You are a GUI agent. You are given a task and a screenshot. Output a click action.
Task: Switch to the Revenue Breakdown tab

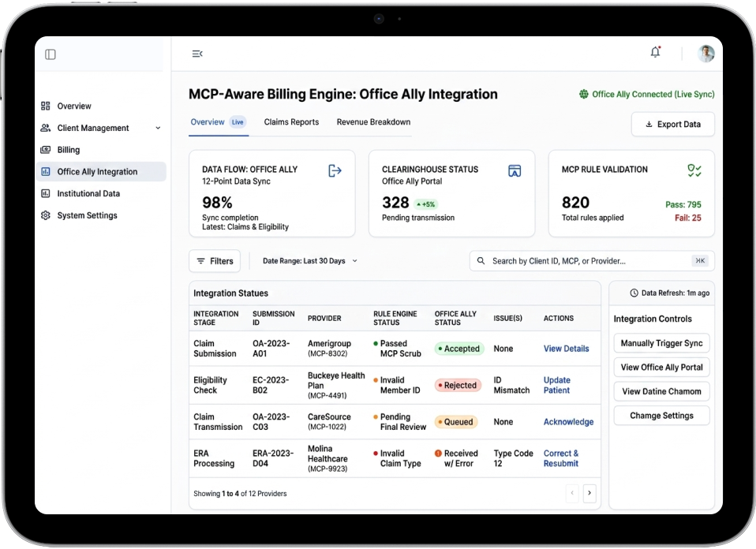373,122
